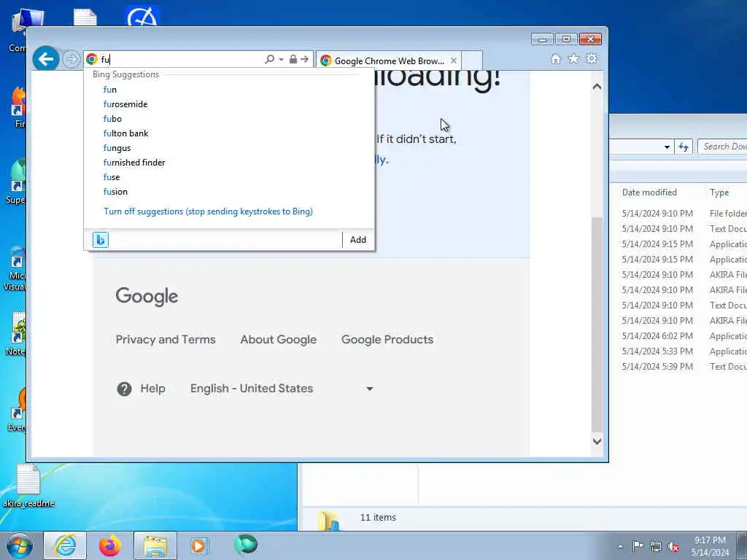Image resolution: width=747 pixels, height=560 pixels.
Task: Open the English - United States language dropdown
Action: [x=282, y=389]
